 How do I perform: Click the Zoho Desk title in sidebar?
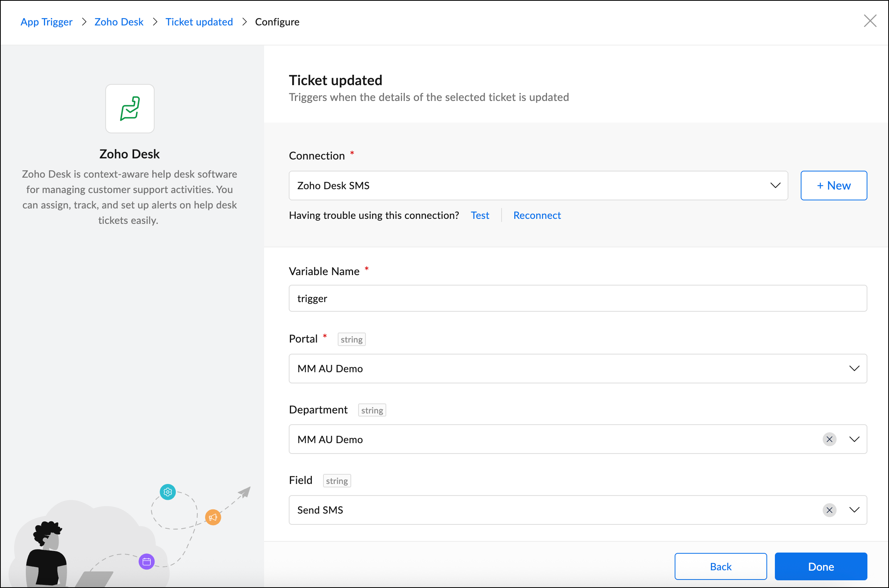(130, 154)
